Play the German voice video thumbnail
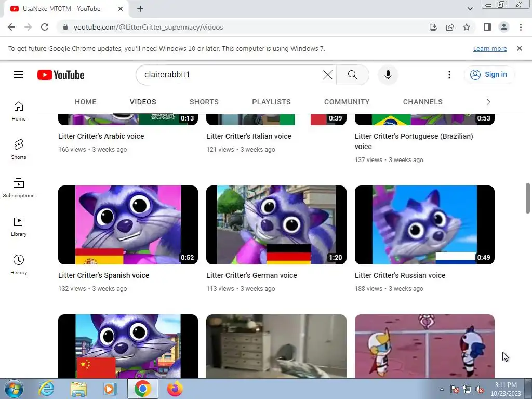This screenshot has width=532, height=399. 276,224
